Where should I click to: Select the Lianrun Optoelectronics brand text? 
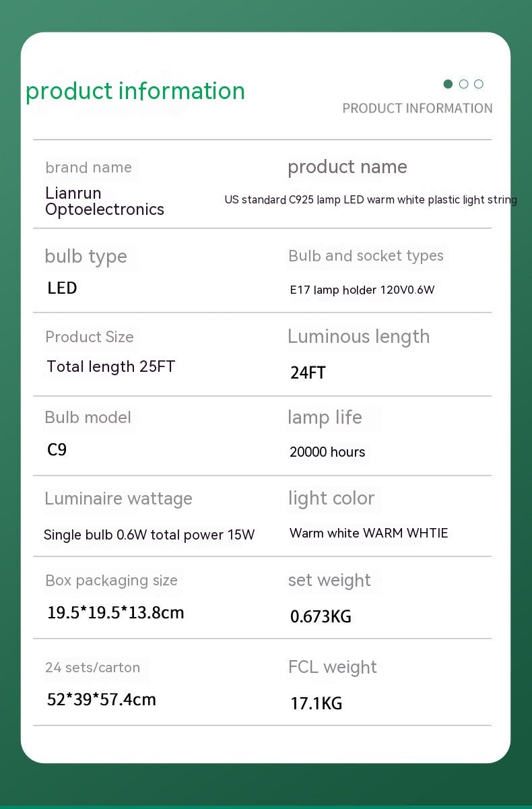104,201
